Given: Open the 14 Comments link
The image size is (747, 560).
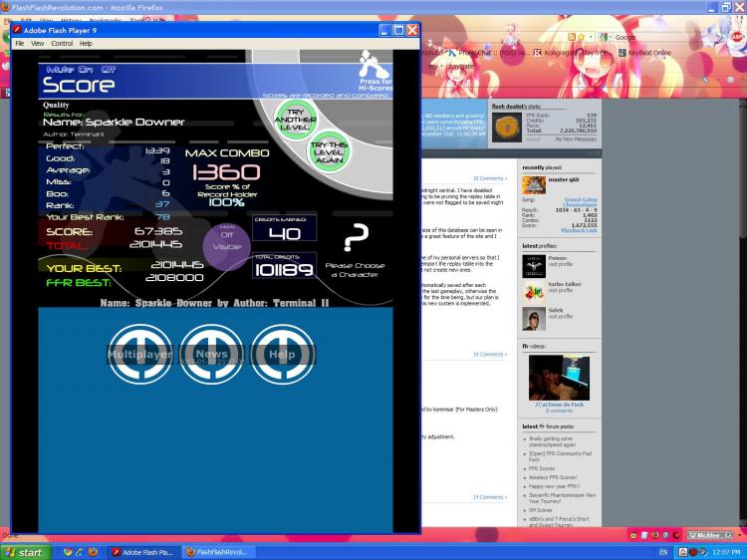Looking at the screenshot, I should (488, 497).
